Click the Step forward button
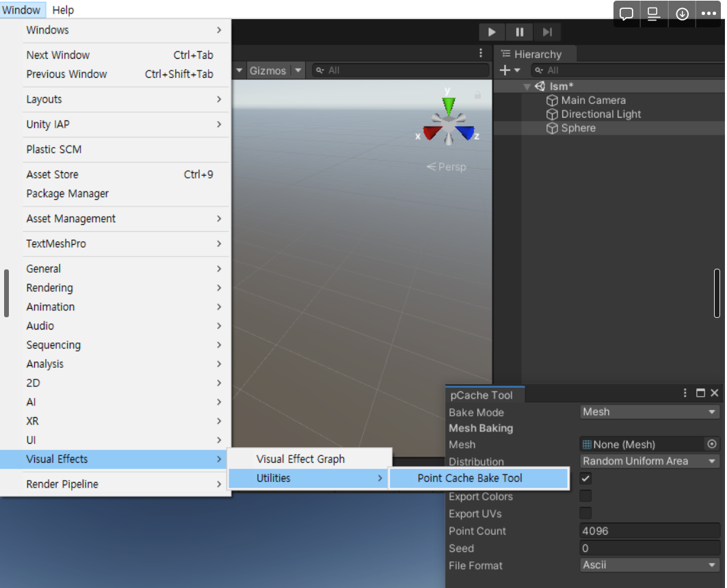 click(x=547, y=32)
